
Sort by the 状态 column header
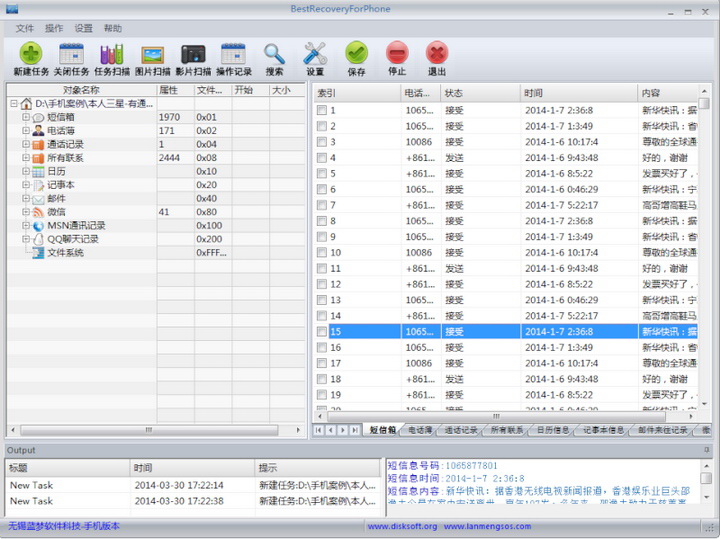(481, 93)
